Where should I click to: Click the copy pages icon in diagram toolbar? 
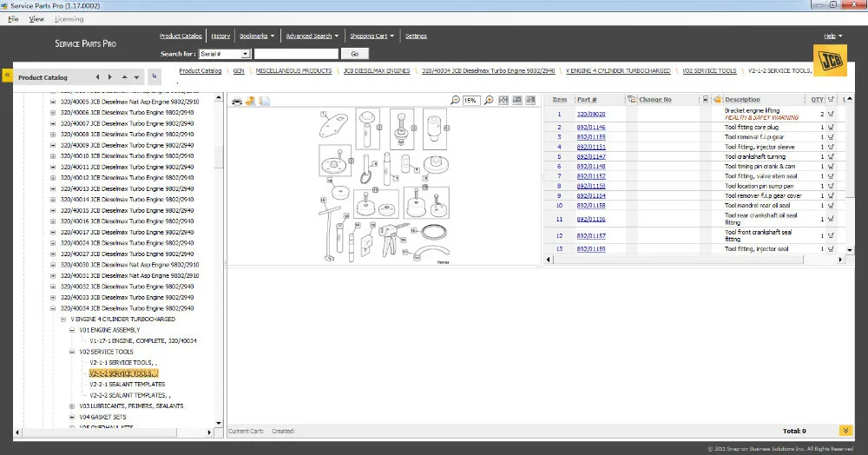click(x=265, y=101)
